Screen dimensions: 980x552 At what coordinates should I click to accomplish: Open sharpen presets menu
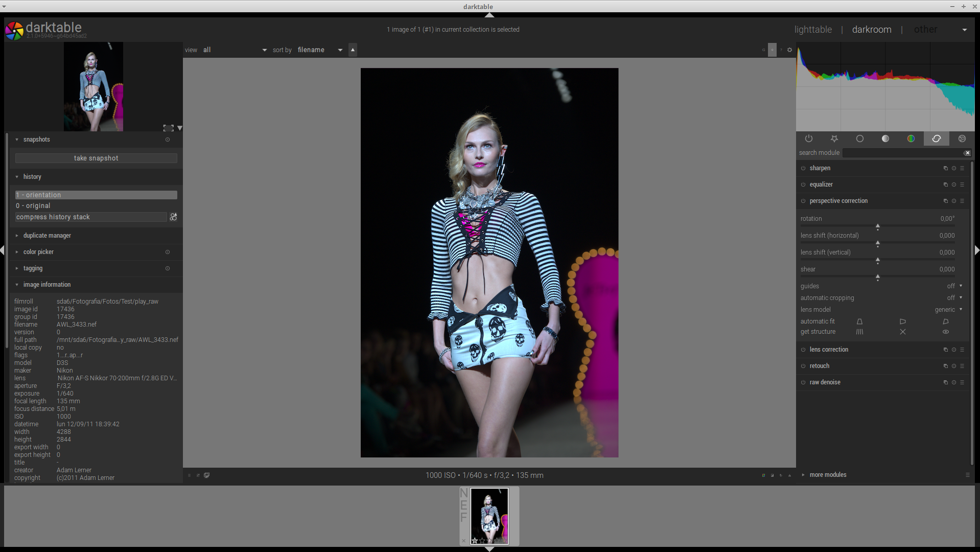[962, 168]
